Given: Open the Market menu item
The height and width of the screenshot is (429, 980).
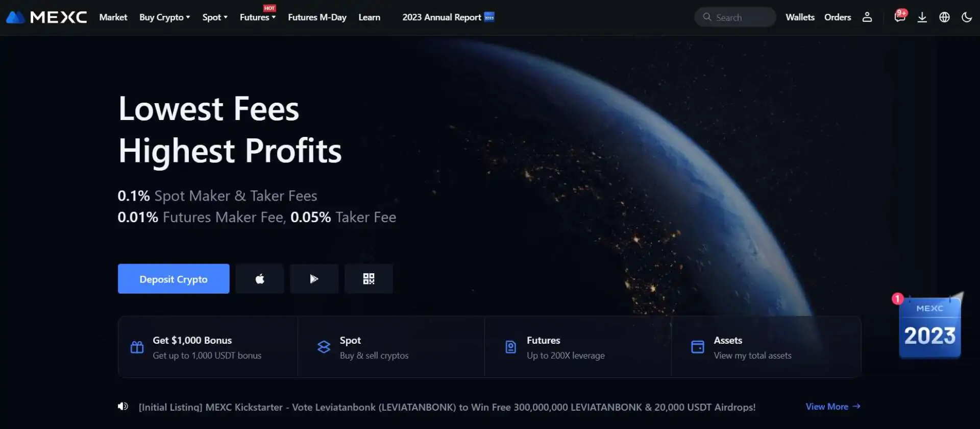Looking at the screenshot, I should point(113,17).
